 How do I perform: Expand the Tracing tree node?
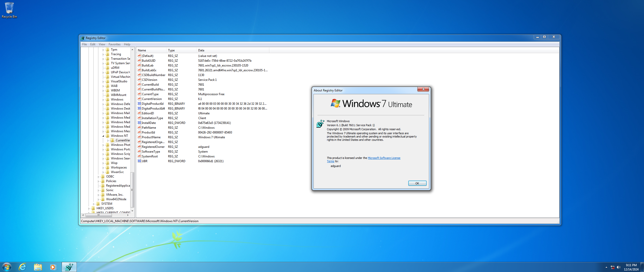click(x=103, y=54)
